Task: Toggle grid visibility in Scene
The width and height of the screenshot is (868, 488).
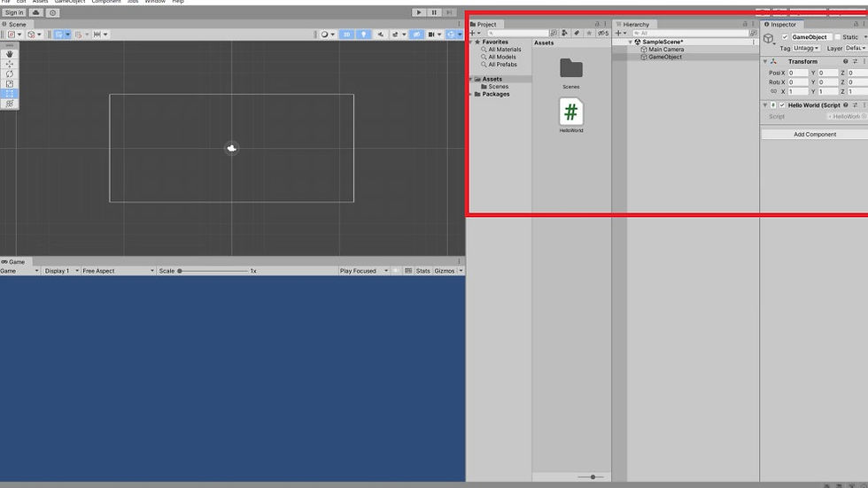Action: pyautogui.click(x=59, y=35)
